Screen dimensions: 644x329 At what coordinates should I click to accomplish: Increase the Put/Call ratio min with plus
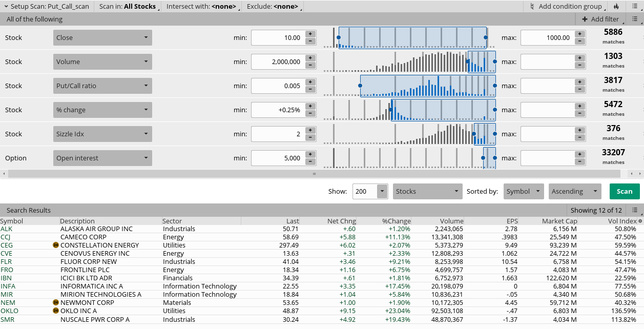pos(310,82)
